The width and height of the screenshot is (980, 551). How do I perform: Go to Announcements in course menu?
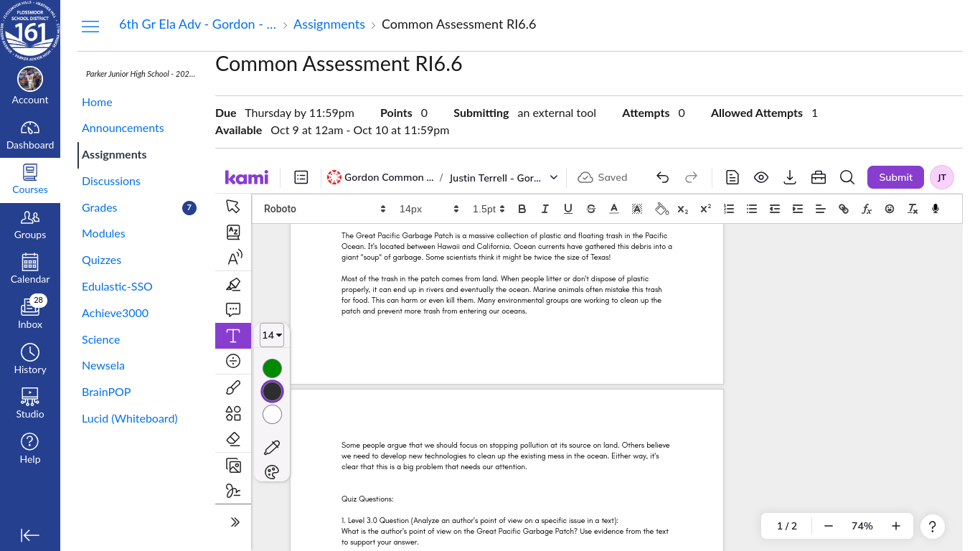123,128
